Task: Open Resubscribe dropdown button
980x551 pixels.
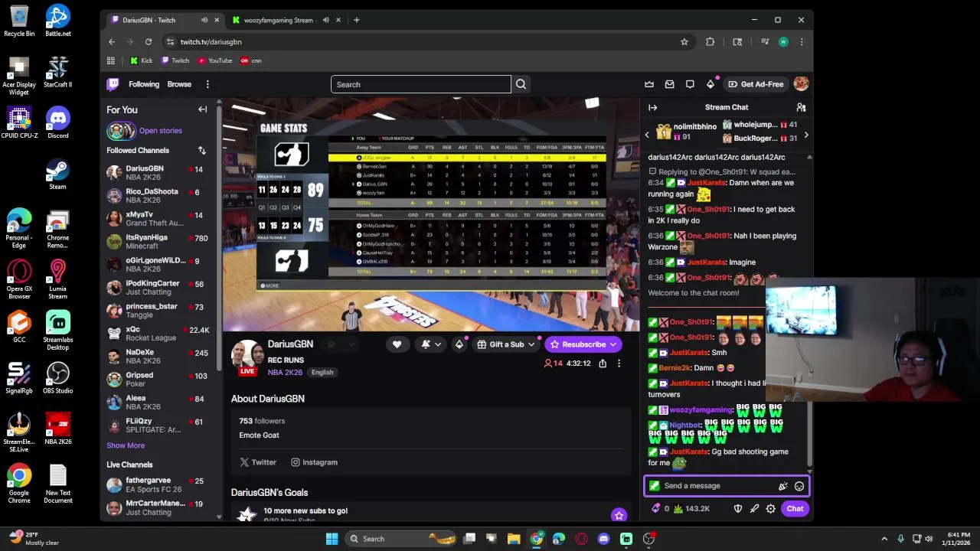Action: 583,344
